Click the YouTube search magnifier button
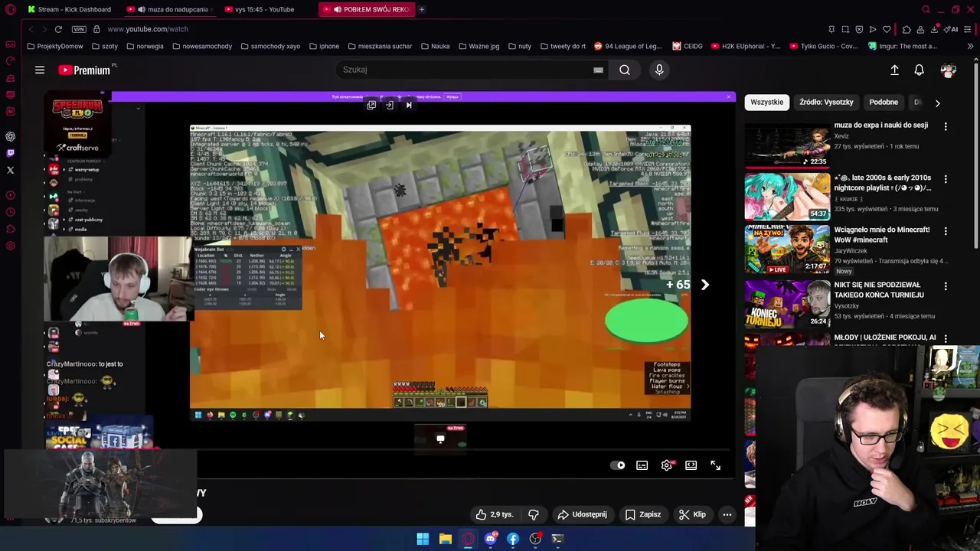The height and width of the screenshot is (551, 980). coord(625,70)
